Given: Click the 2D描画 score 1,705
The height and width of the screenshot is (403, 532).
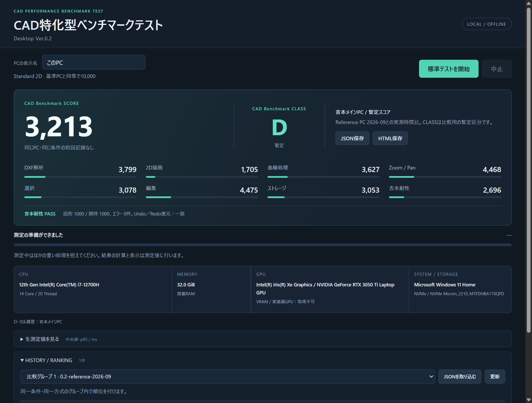Looking at the screenshot, I should coord(249,169).
